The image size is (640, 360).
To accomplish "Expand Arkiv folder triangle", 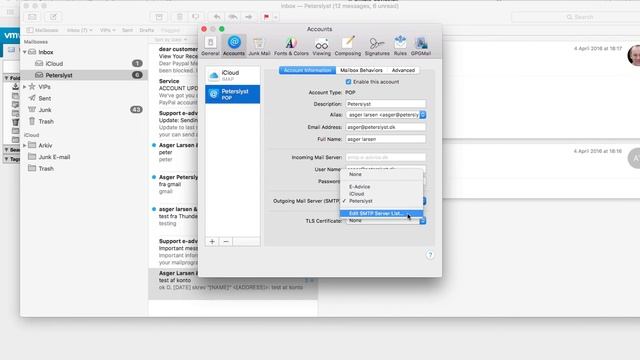I will click(24, 145).
